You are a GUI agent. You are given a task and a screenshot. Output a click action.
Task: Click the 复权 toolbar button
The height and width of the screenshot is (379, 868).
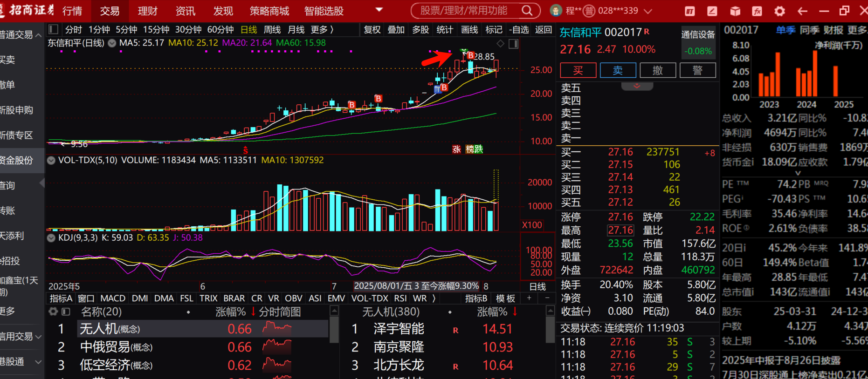click(372, 30)
